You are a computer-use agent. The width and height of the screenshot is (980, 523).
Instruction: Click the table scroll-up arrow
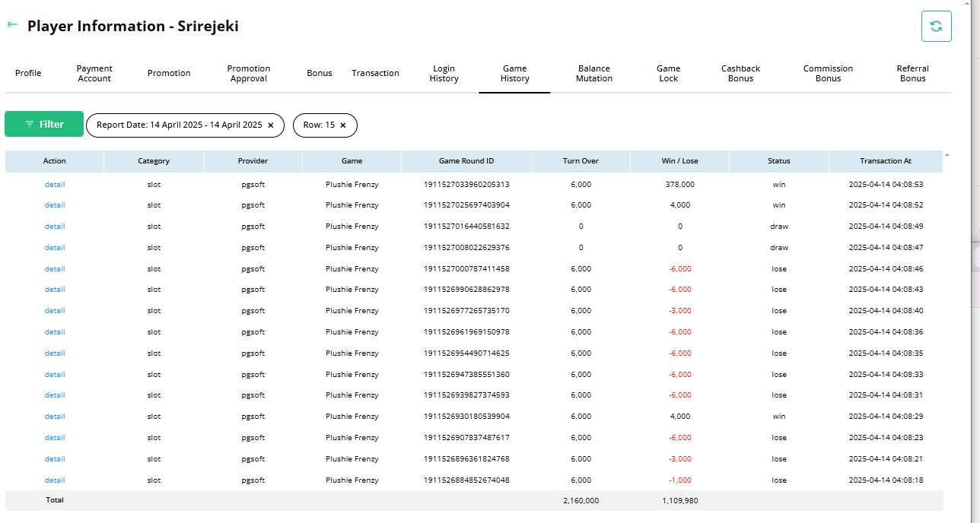point(947,154)
